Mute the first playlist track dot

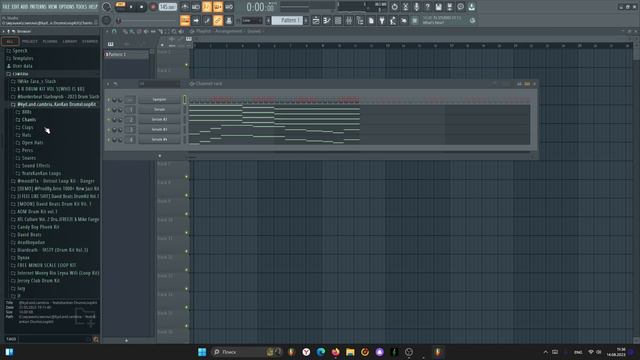click(187, 64)
